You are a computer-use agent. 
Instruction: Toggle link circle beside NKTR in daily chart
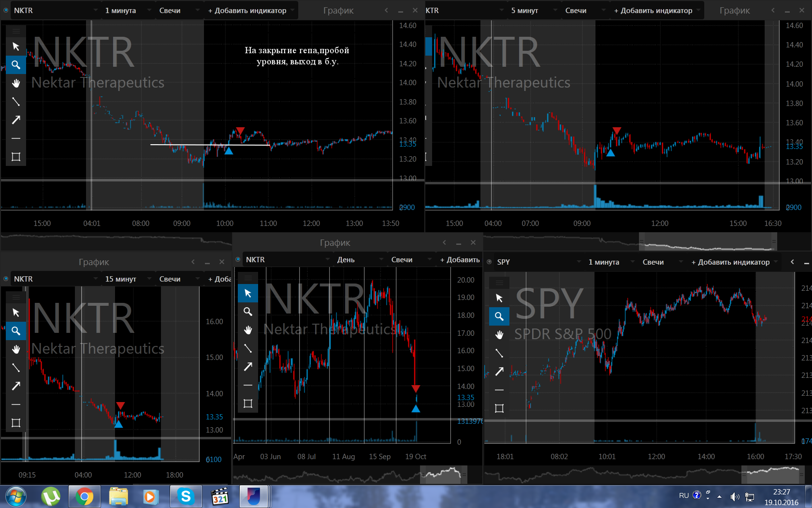click(238, 259)
